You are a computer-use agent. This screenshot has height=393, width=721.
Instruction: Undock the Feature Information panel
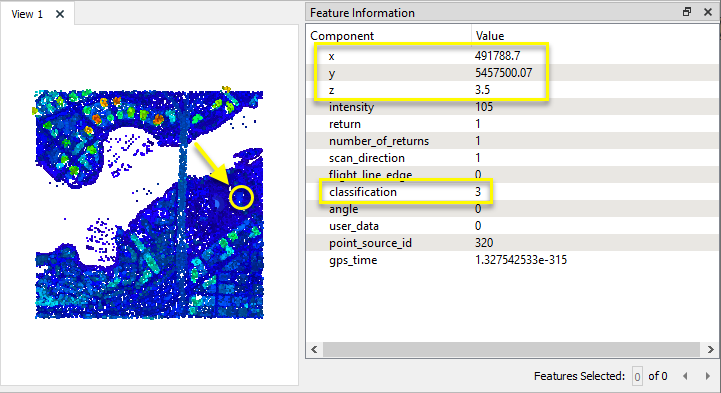pyautogui.click(x=687, y=12)
